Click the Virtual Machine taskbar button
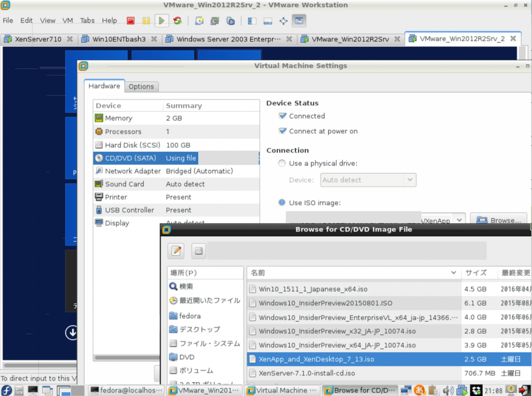This screenshot has height=396, width=532. point(282,391)
